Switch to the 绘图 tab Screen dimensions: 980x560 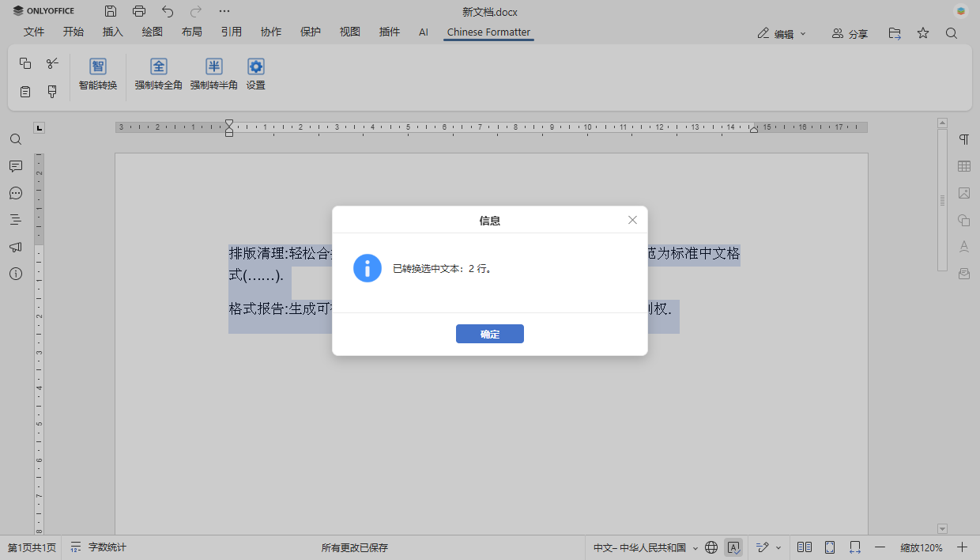153,32
